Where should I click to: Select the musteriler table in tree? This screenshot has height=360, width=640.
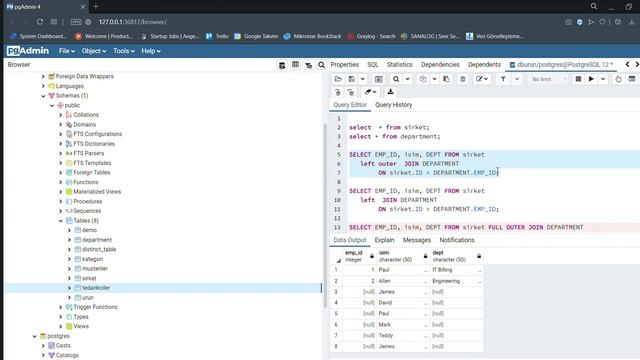click(95, 269)
